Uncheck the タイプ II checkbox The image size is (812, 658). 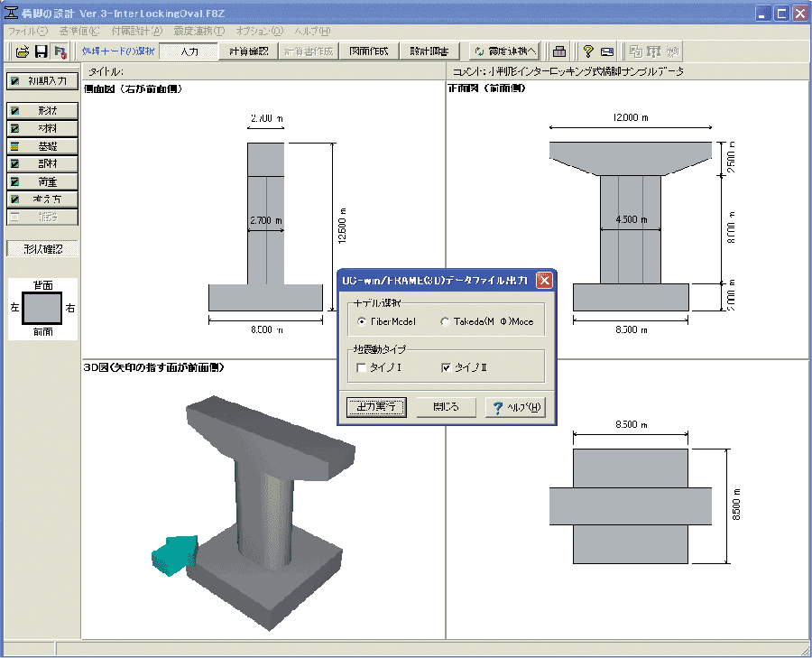[x=446, y=367]
